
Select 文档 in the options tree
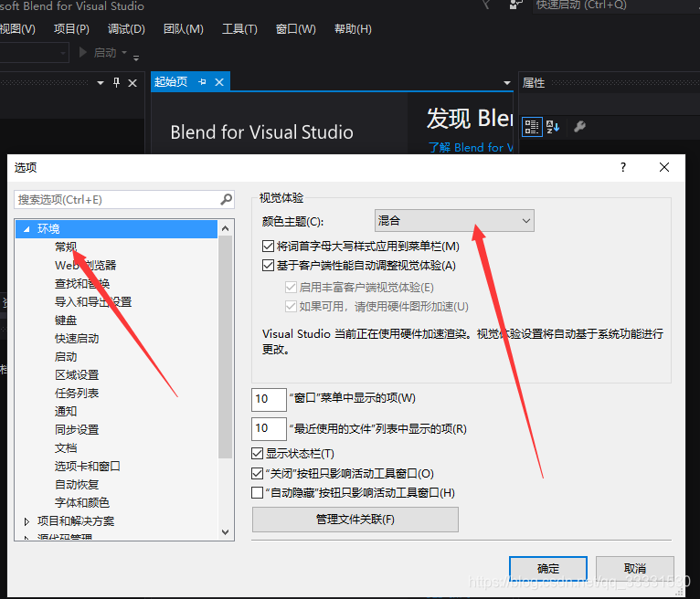click(x=66, y=447)
